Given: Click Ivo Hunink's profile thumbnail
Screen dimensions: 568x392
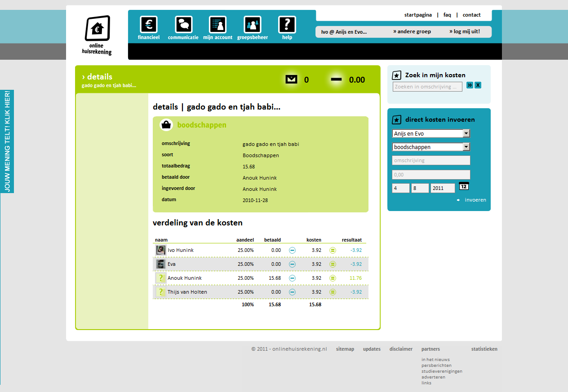Looking at the screenshot, I should point(160,250).
